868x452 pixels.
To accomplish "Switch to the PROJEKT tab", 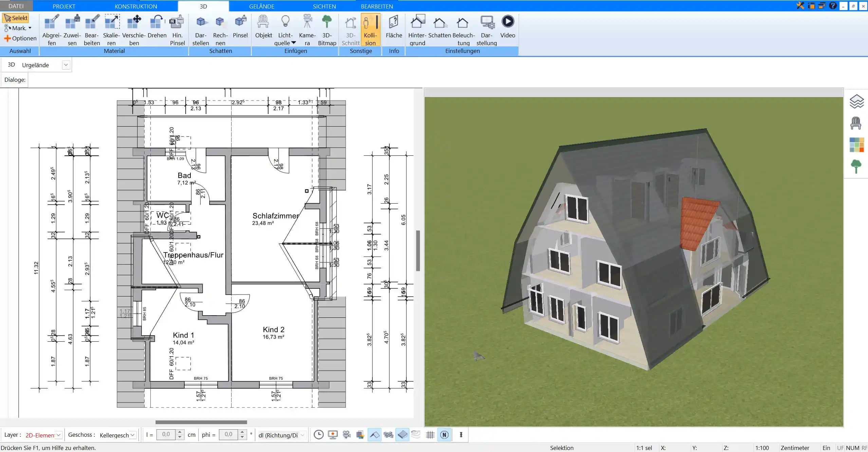I will coord(64,6).
